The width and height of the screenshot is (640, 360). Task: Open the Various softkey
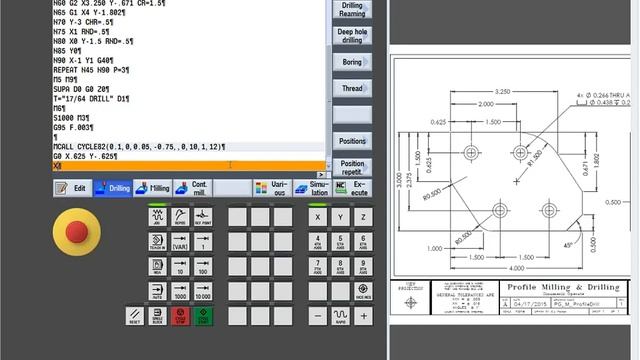(273, 188)
